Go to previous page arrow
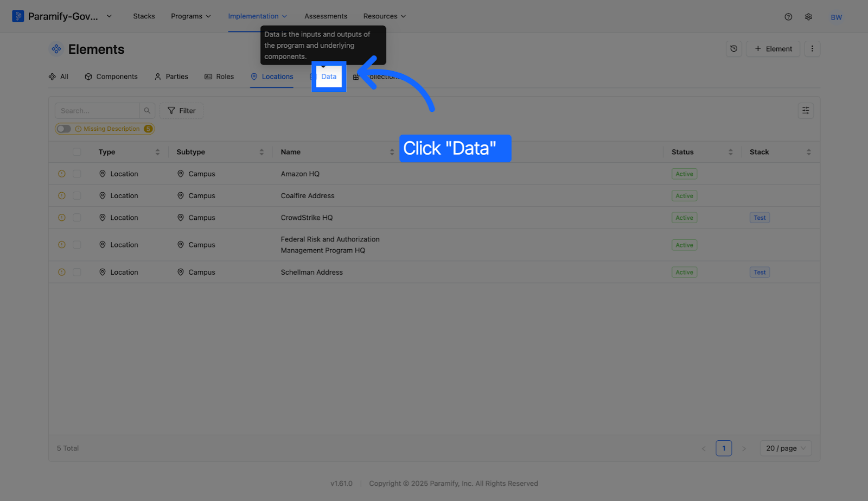The height and width of the screenshot is (501, 868). (704, 448)
